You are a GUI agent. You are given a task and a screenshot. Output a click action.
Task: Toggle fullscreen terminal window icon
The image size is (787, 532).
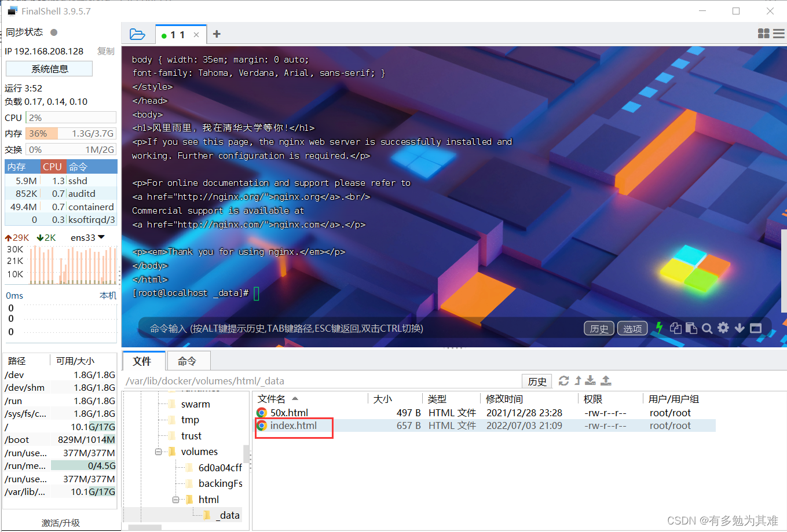coord(756,328)
